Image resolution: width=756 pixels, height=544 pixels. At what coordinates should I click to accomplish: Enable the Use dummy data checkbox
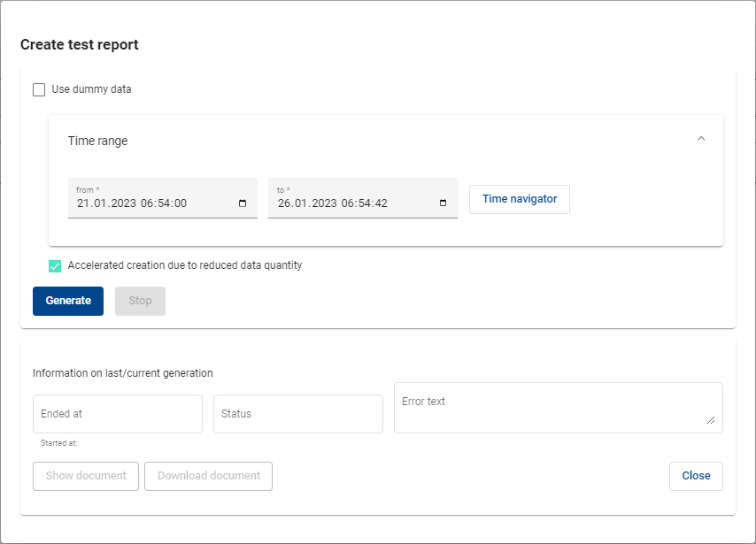(x=39, y=89)
